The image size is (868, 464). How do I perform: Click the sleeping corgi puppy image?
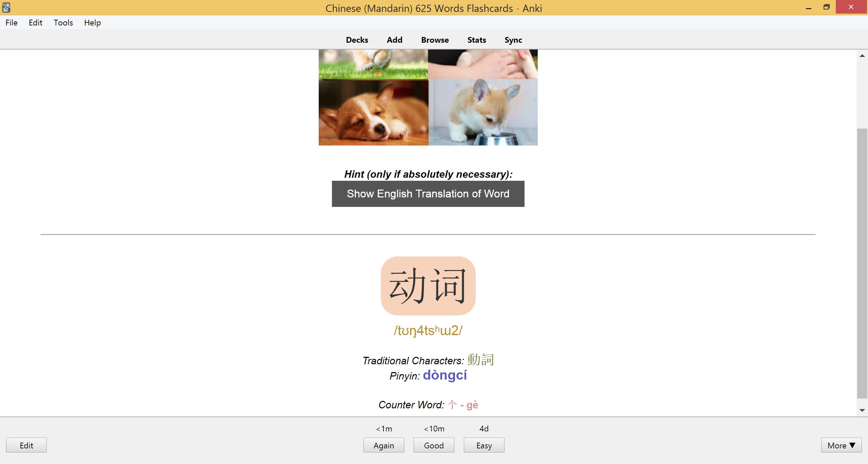[x=373, y=113]
